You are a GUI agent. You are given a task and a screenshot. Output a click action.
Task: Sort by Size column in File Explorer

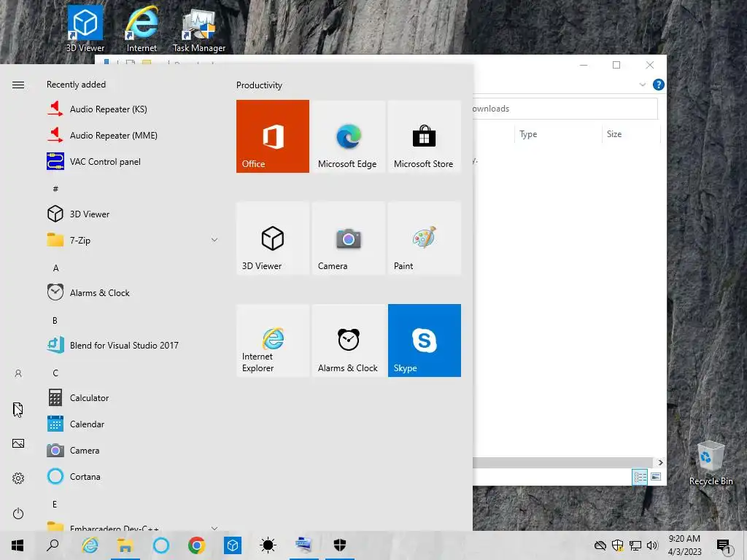coord(631,134)
